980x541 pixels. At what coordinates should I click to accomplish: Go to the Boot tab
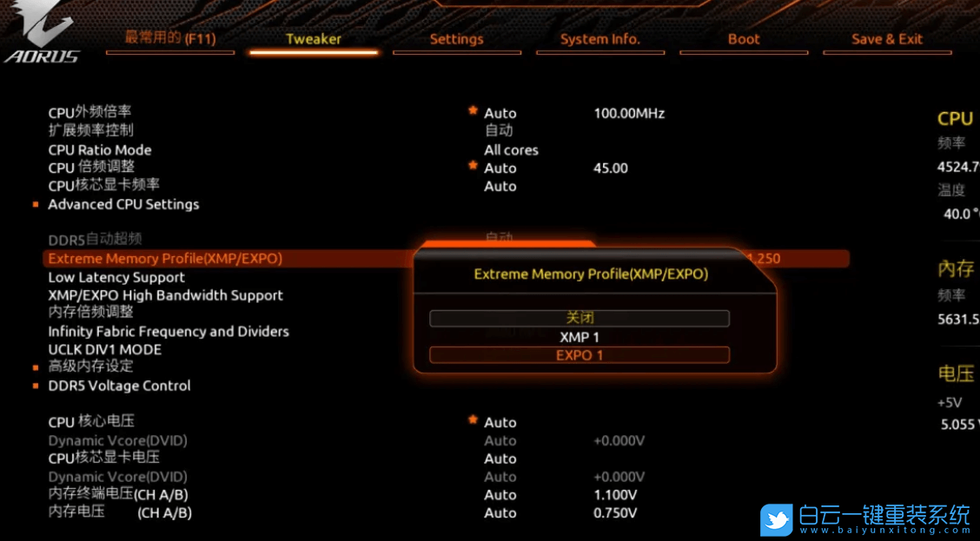744,39
